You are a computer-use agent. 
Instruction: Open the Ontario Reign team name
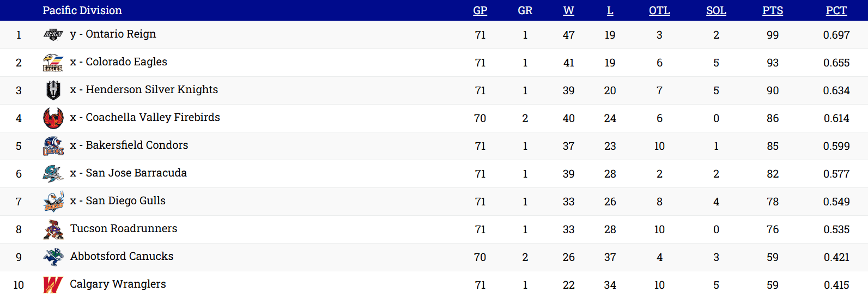120,34
